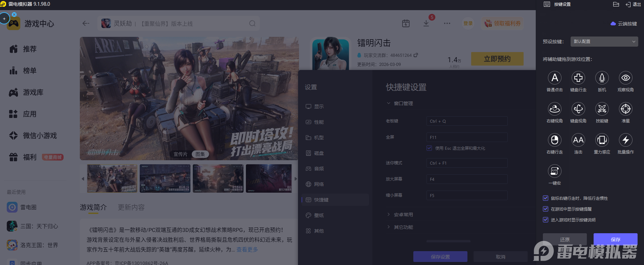Select the 键盘行走 D-pad icon
This screenshot has width=644, height=265.
click(578, 78)
